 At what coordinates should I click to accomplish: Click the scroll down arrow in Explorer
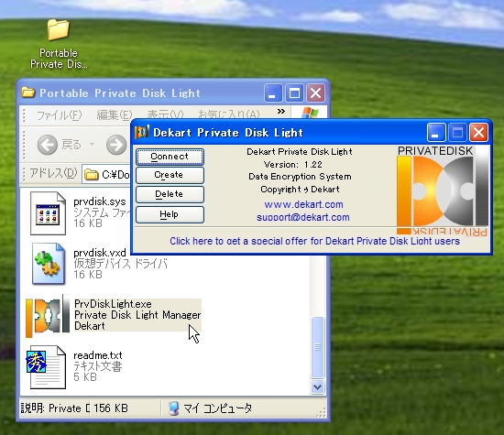click(x=317, y=386)
